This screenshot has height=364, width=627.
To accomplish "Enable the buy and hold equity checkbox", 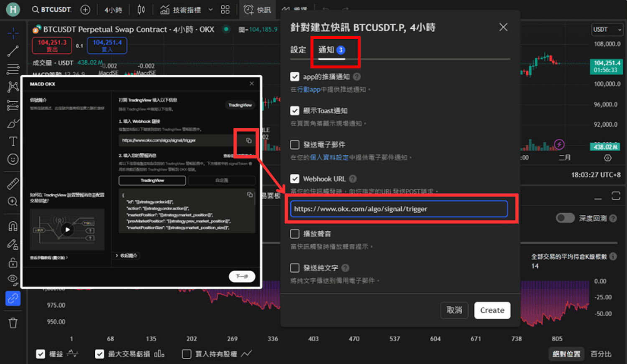I will 186,354.
